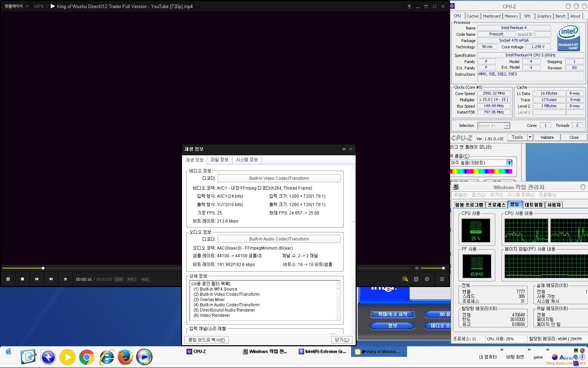Switch to the 시스템 정보 tab
588x368 pixels.
(x=247, y=160)
